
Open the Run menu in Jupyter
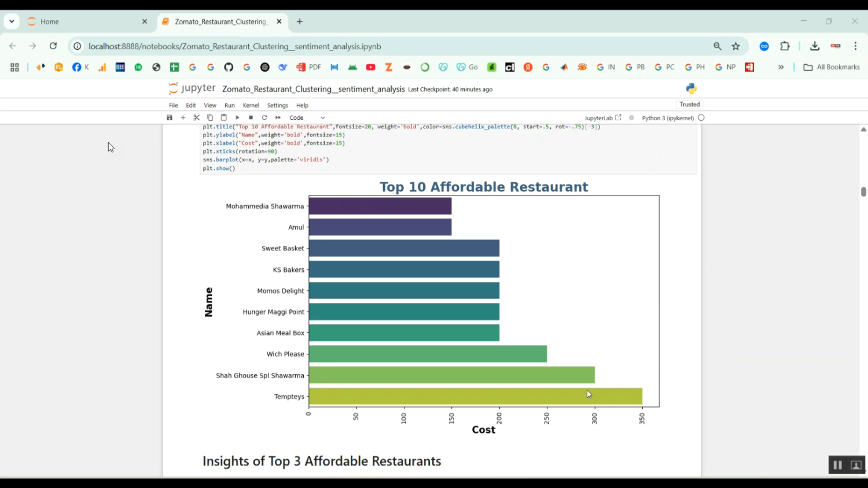point(230,105)
